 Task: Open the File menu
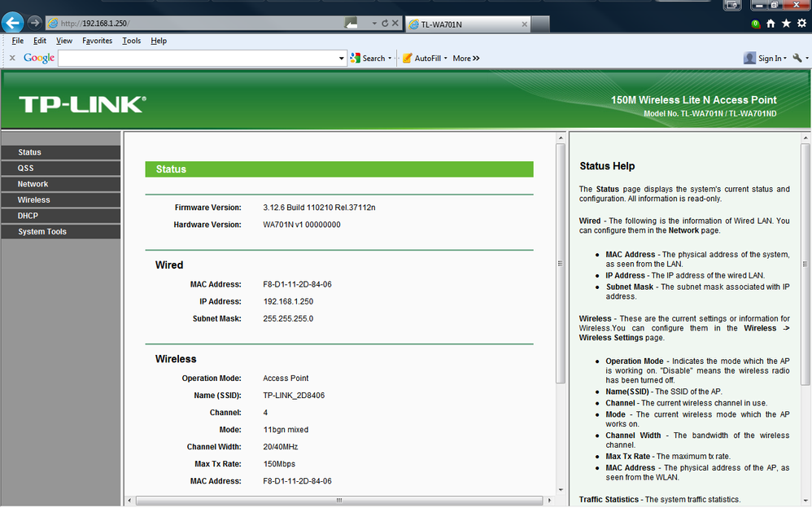coord(18,41)
